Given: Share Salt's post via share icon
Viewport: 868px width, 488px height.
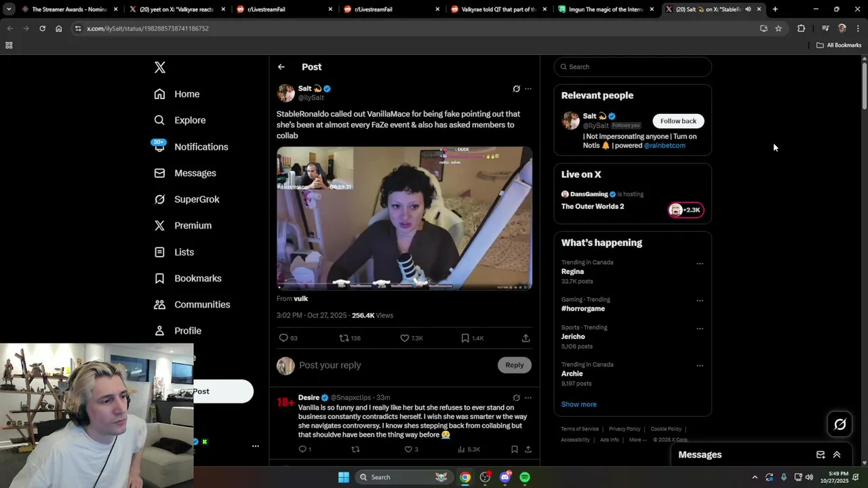Looking at the screenshot, I should (526, 338).
